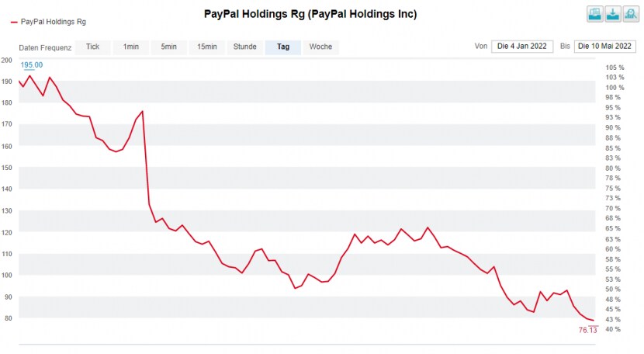Switch frequency to 1min
644x354 pixels.
click(x=131, y=47)
